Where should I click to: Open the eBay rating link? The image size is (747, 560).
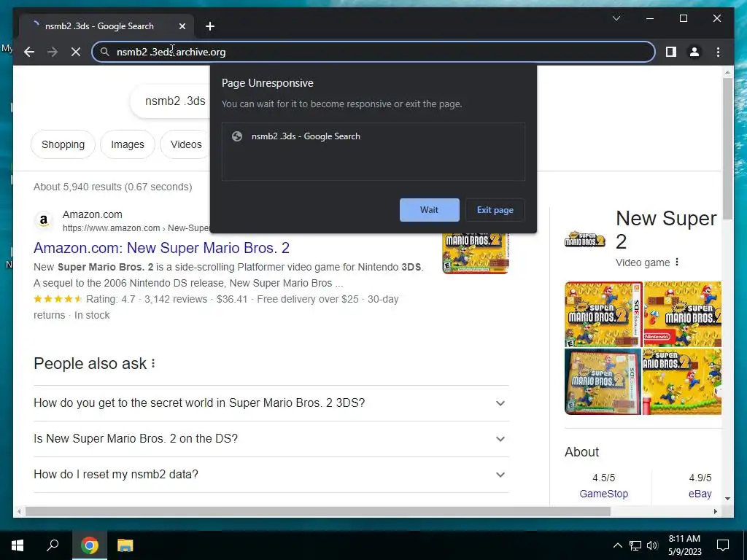[x=700, y=494]
